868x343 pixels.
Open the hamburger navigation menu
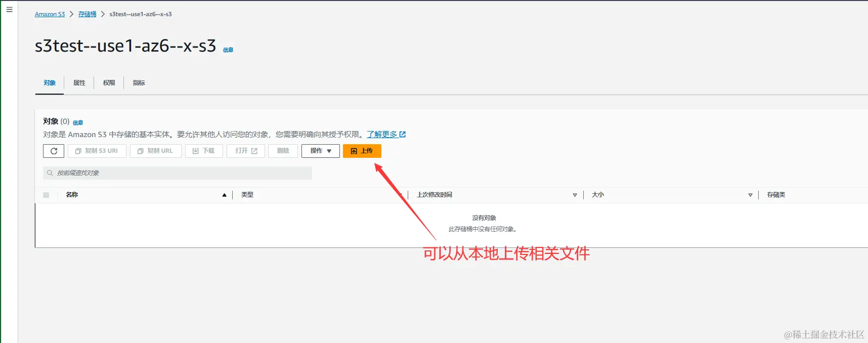9,9
